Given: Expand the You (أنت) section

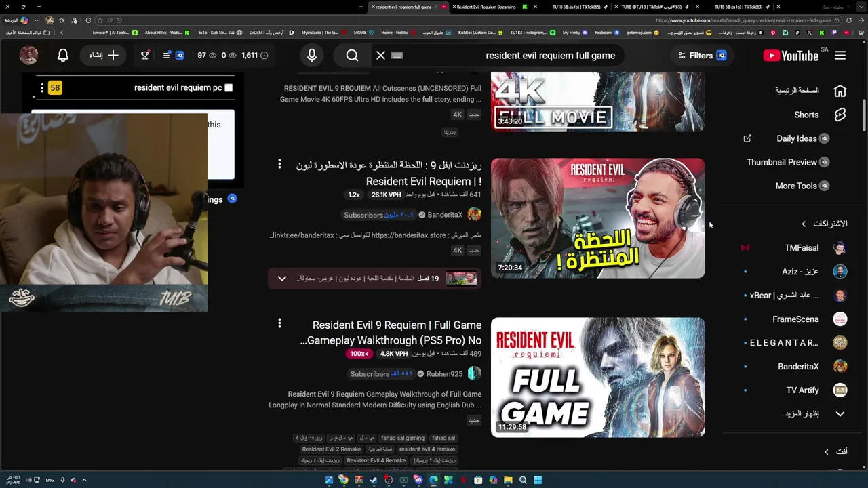Looking at the screenshot, I should tap(835, 451).
